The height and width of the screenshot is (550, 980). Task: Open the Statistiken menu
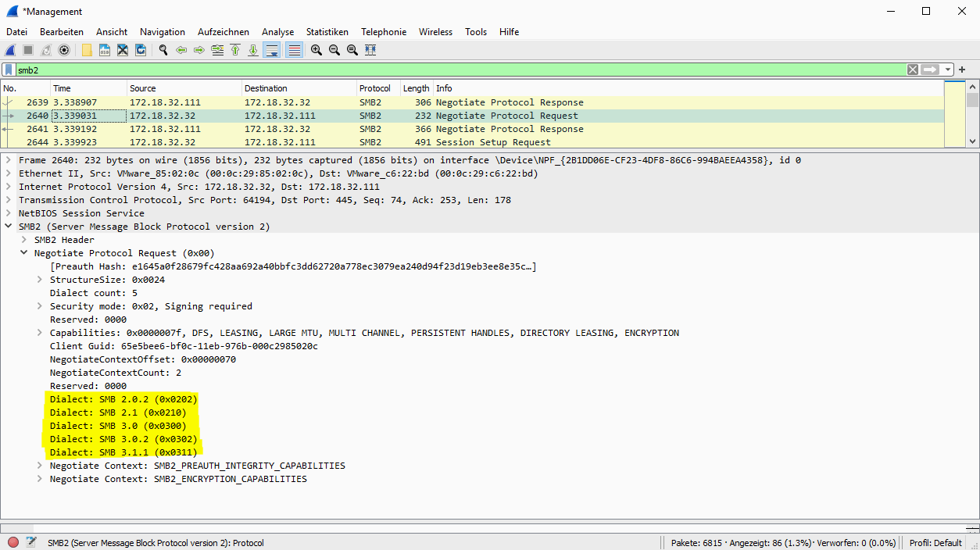(327, 32)
